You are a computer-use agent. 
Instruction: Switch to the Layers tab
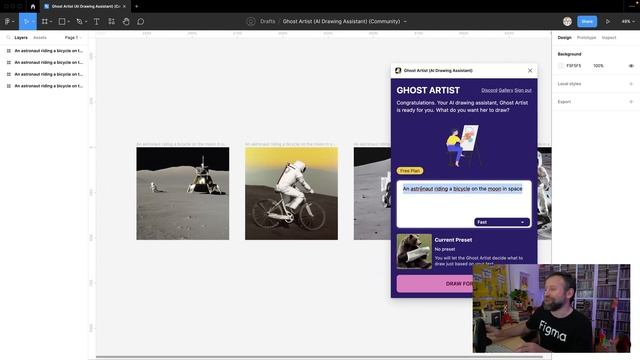click(21, 38)
